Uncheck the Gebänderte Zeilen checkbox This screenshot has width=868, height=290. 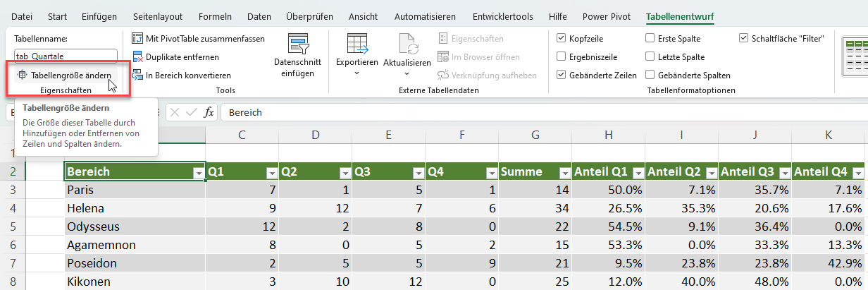562,75
